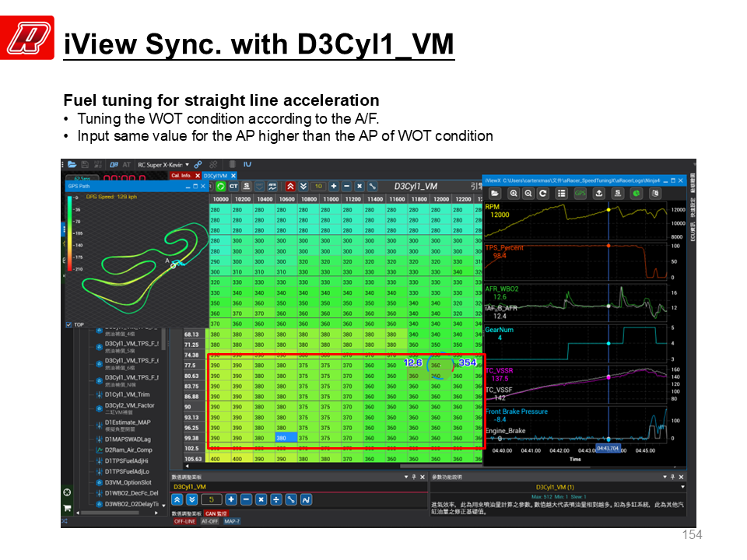Click the parameter tree scroll down arrow
The height and width of the screenshot is (560, 747).
[x=164, y=506]
